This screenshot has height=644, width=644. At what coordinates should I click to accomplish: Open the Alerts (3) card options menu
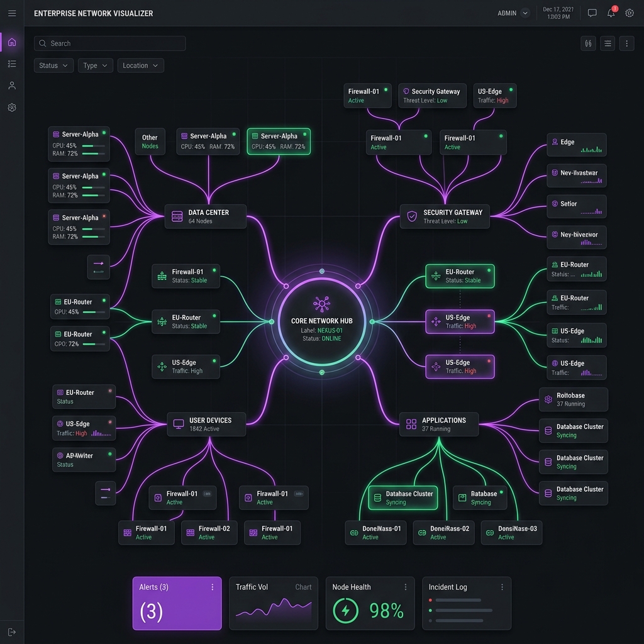(x=213, y=587)
